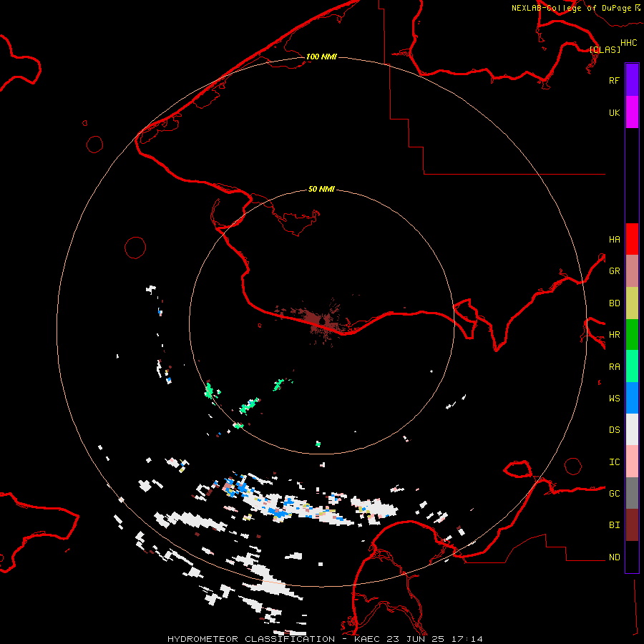Click the "KAEC" radar site identifier
This screenshot has width=644, height=644.
[367, 639]
